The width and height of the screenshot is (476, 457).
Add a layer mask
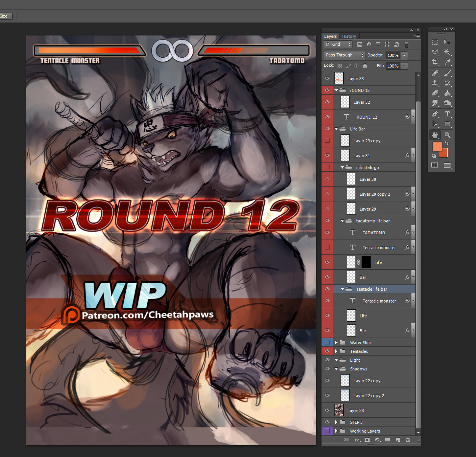[367, 440]
